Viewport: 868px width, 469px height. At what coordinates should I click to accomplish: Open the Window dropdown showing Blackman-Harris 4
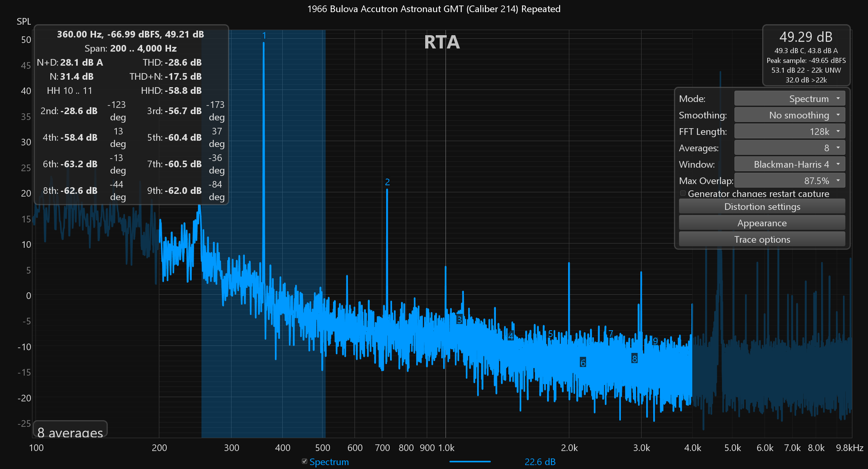click(790, 164)
